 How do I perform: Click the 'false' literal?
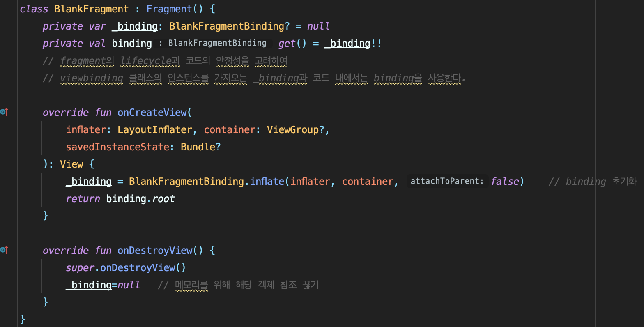click(505, 182)
